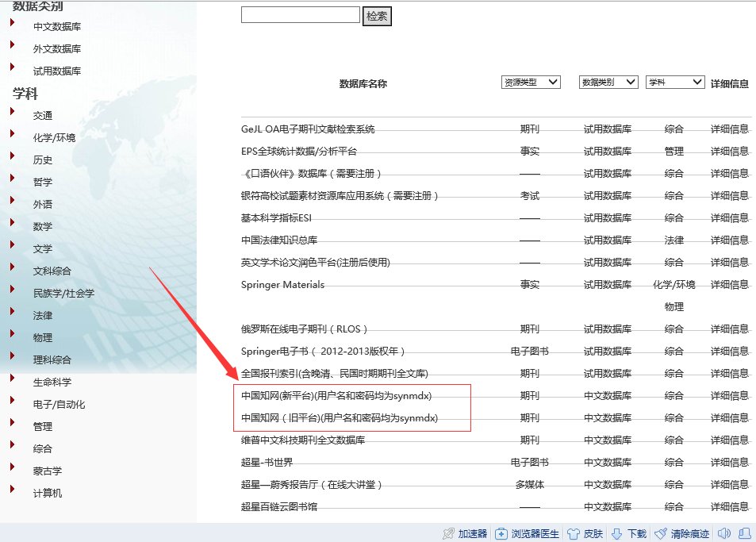Open the 数据类别 dropdown
This screenshot has height=542, width=756.
(x=608, y=83)
